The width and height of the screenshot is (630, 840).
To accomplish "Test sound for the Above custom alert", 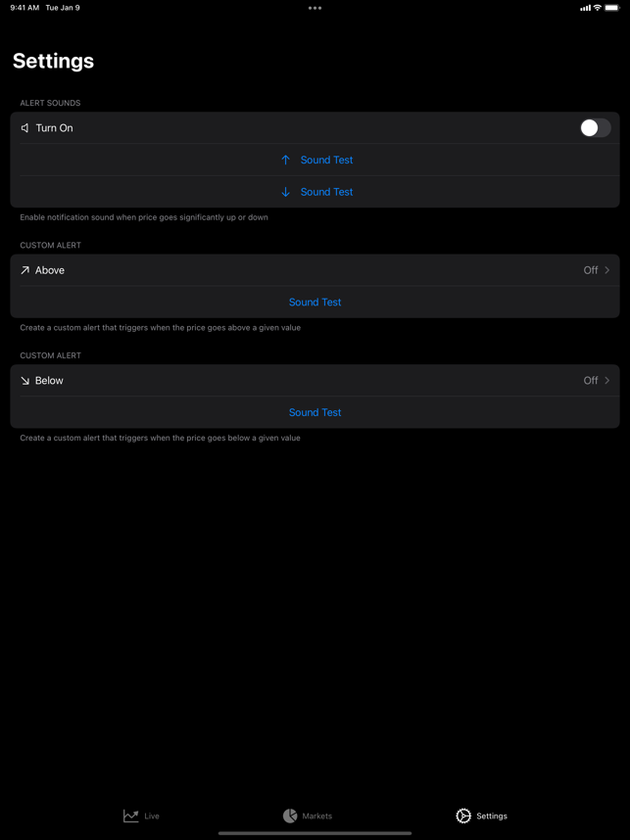I will tap(315, 303).
